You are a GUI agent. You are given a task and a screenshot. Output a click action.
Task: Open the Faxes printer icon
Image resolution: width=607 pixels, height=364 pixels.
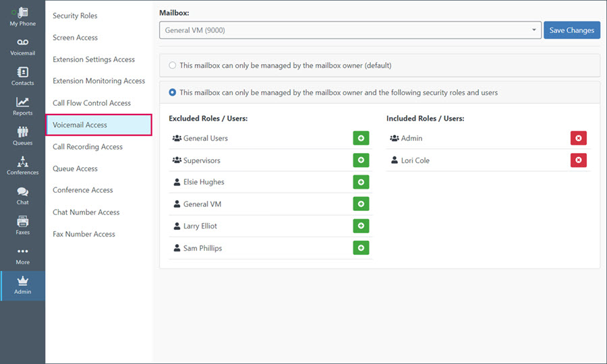click(x=22, y=221)
